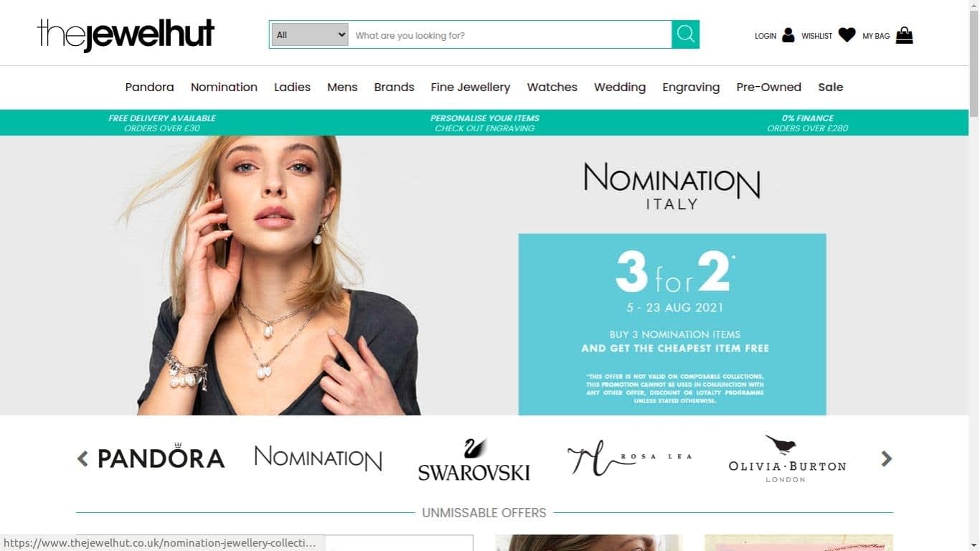Open the Sale menu item
Image resolution: width=980 pixels, height=551 pixels.
tap(830, 87)
